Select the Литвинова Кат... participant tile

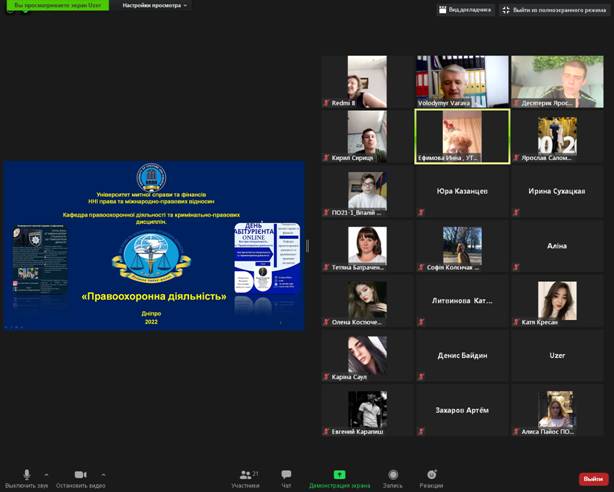point(462,301)
